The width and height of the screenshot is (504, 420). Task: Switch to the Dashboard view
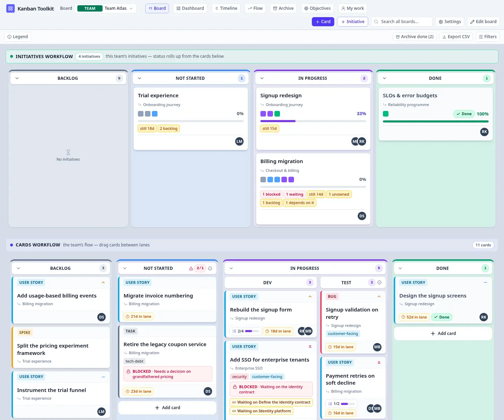(x=190, y=8)
